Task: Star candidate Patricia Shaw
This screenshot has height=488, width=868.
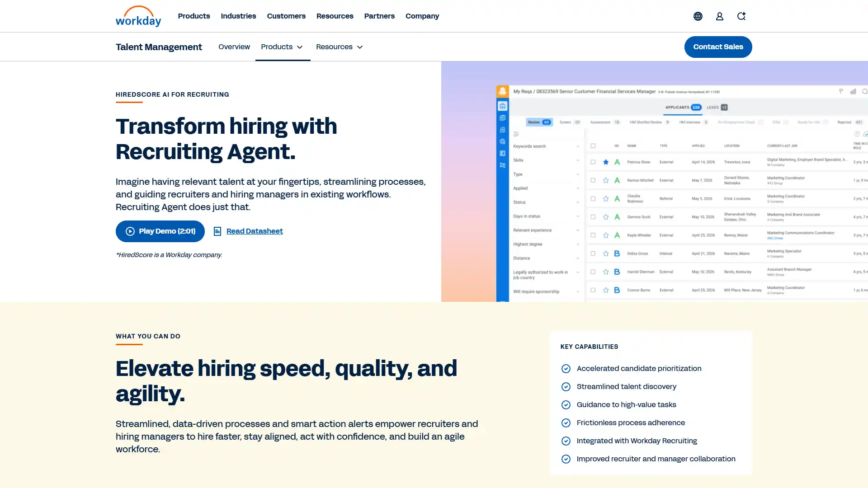Action: click(606, 162)
